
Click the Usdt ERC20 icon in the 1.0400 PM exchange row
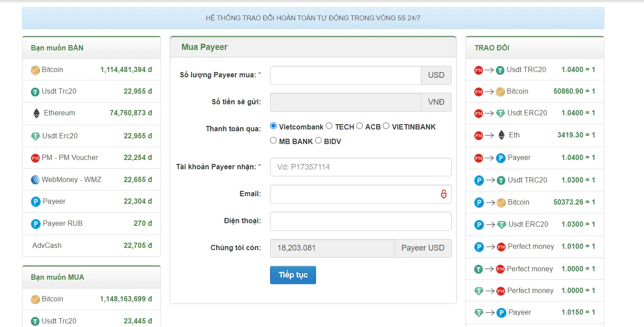(500, 113)
